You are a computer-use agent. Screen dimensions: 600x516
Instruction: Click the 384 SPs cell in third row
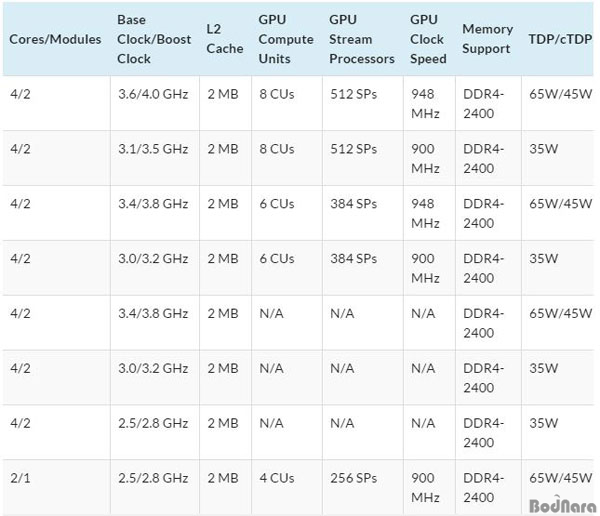coord(353,203)
